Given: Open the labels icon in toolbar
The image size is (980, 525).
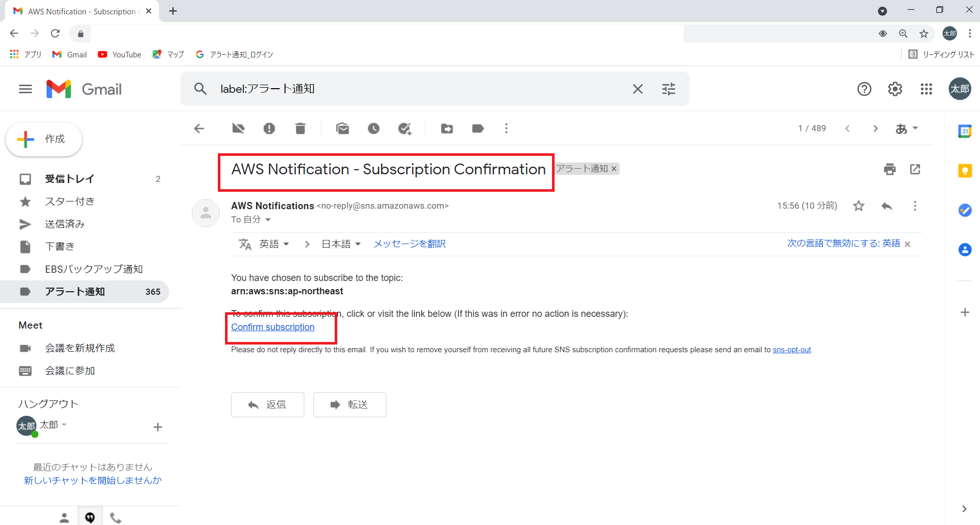Looking at the screenshot, I should point(478,128).
